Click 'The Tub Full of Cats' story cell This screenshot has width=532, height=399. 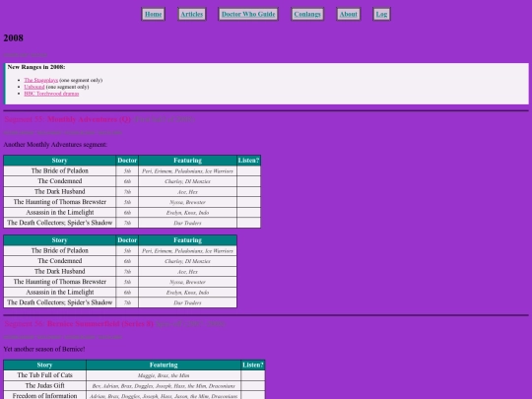point(44,375)
